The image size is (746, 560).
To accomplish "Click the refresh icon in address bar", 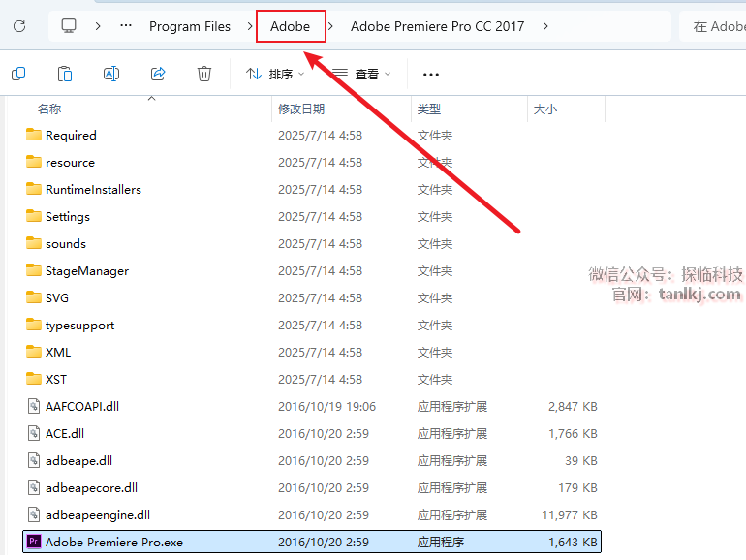I will (19, 26).
